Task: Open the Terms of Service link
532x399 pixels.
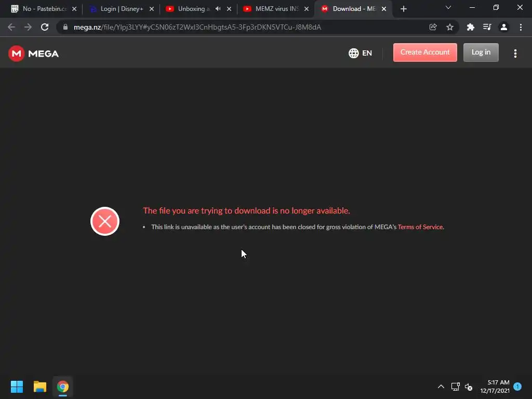Action: click(x=420, y=227)
